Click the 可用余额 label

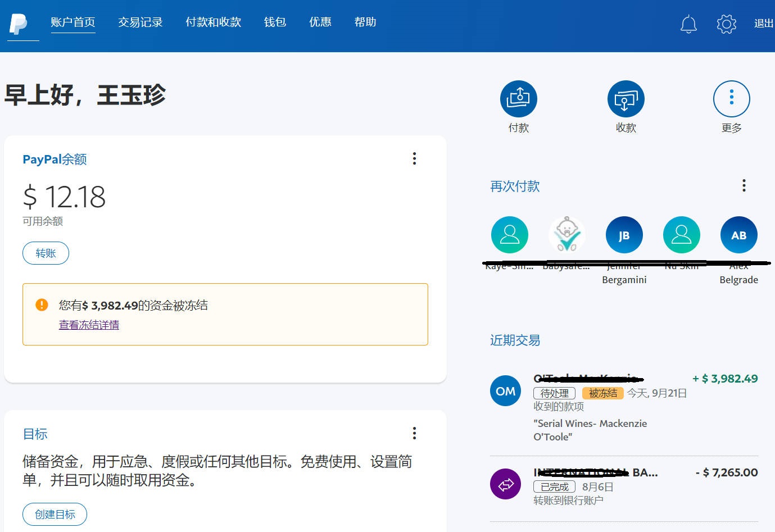[43, 221]
